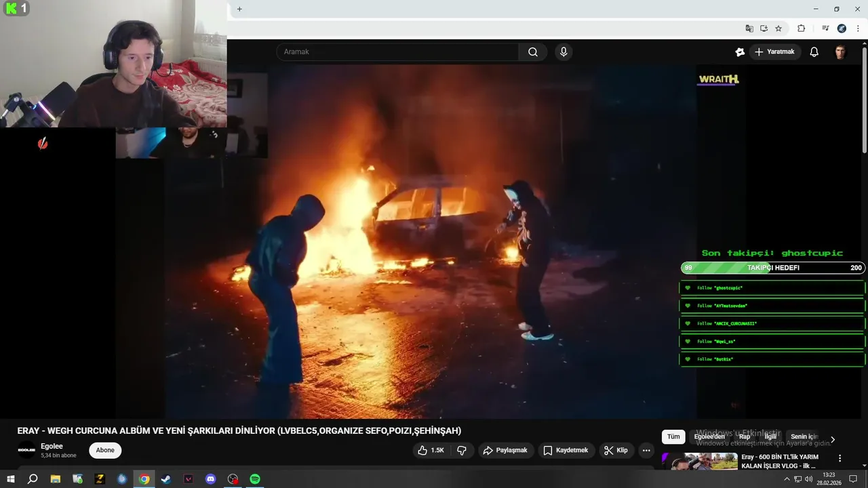868x488 pixels.
Task: Save the video with Kaydetmek
Action: coord(567,450)
